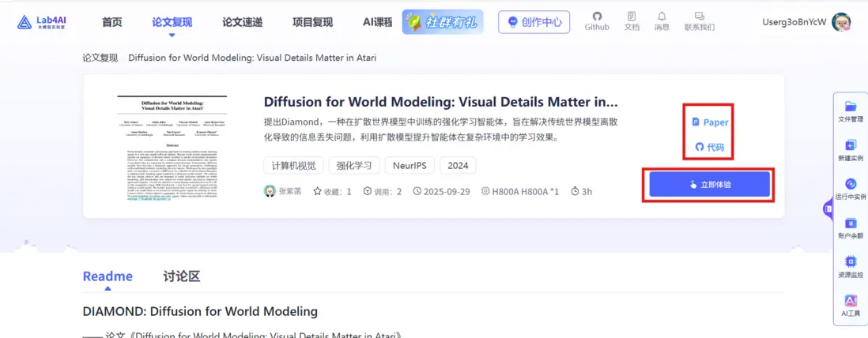The height and width of the screenshot is (338, 868).
Task: Open 创作中心 button
Action: [534, 22]
